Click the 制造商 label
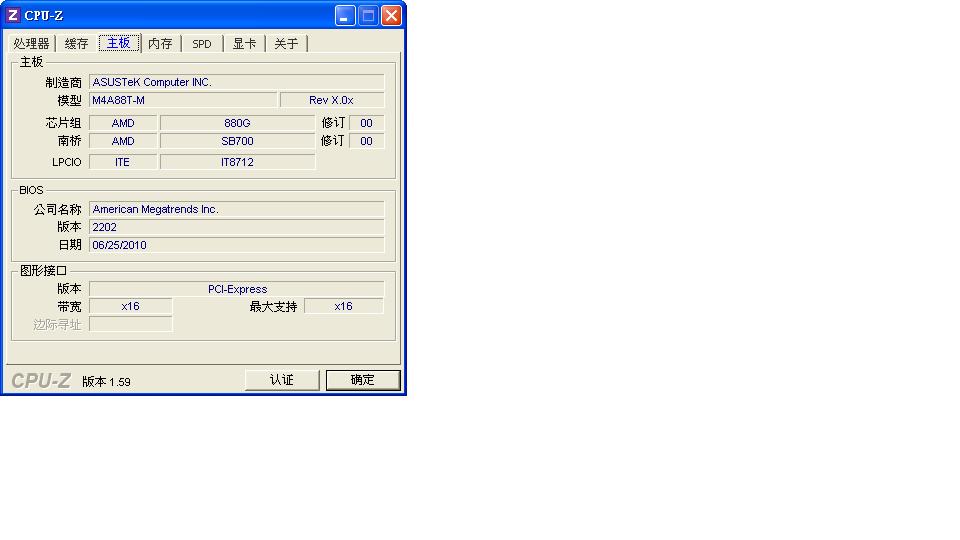960x540 pixels. coord(63,82)
